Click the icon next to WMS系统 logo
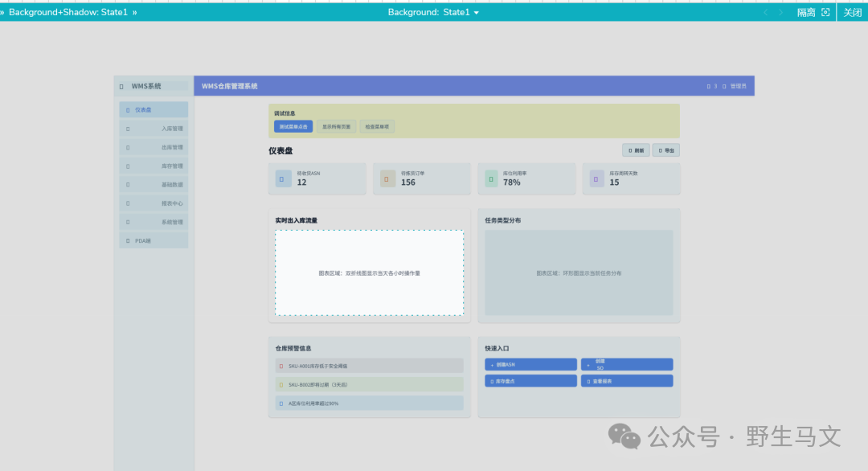The image size is (868, 471). (121, 86)
